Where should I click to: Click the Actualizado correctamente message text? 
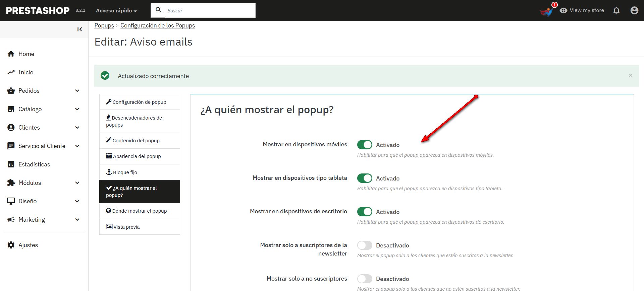coord(153,76)
